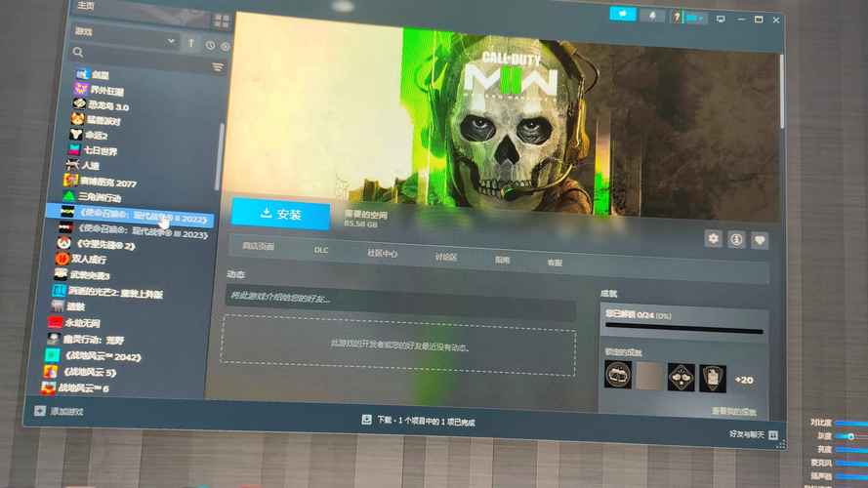868x488 pixels.
Task: Select 三角洲行动 in game list
Action: 100,197
